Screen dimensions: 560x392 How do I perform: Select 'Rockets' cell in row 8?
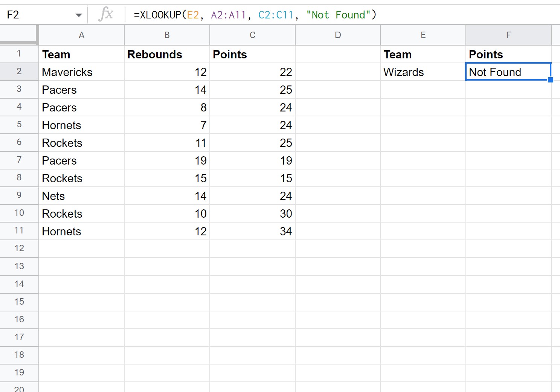coord(82,178)
